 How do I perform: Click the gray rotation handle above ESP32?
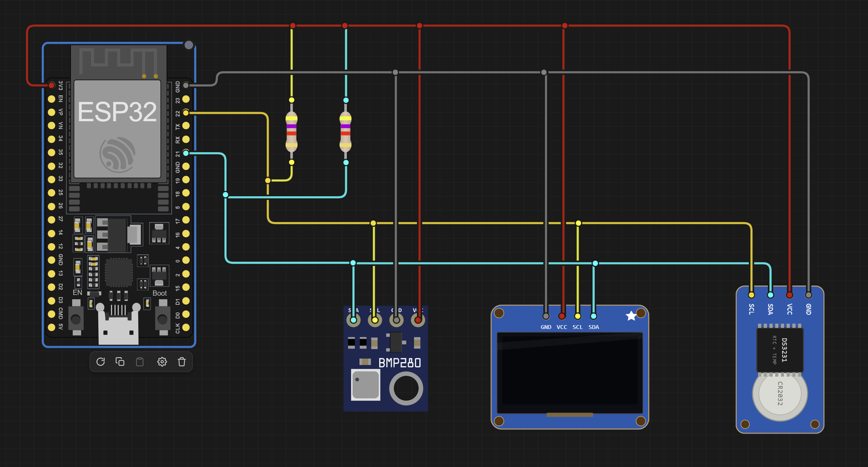(189, 45)
